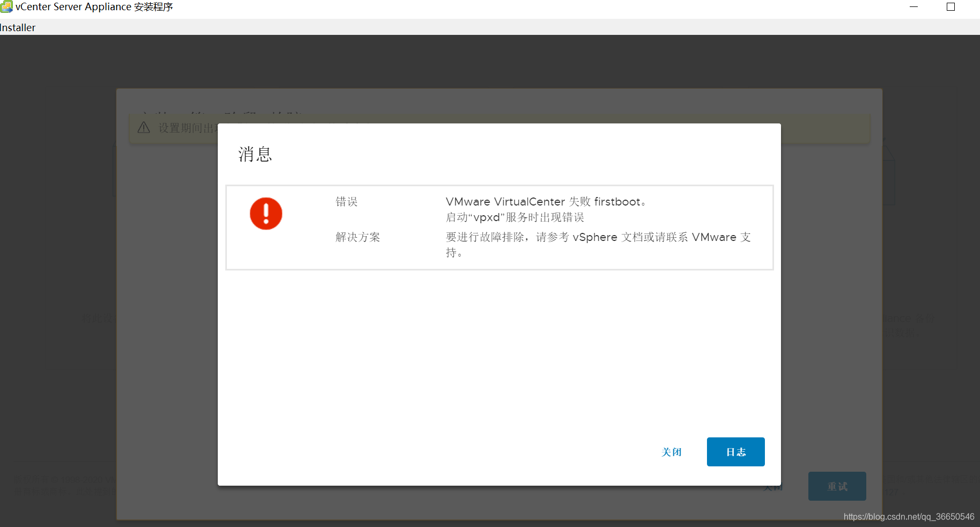This screenshot has height=527, width=980.
Task: Click the red error exclamation icon
Action: [x=266, y=214]
